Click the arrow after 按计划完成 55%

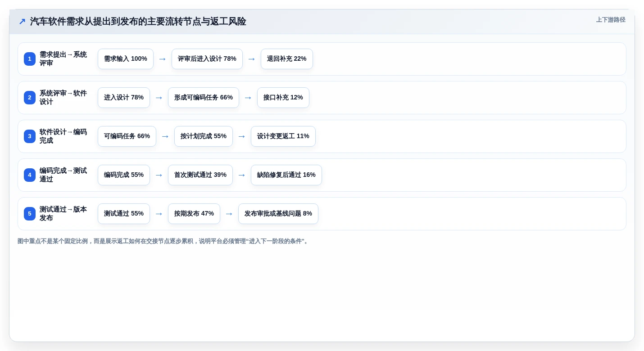pyautogui.click(x=242, y=136)
